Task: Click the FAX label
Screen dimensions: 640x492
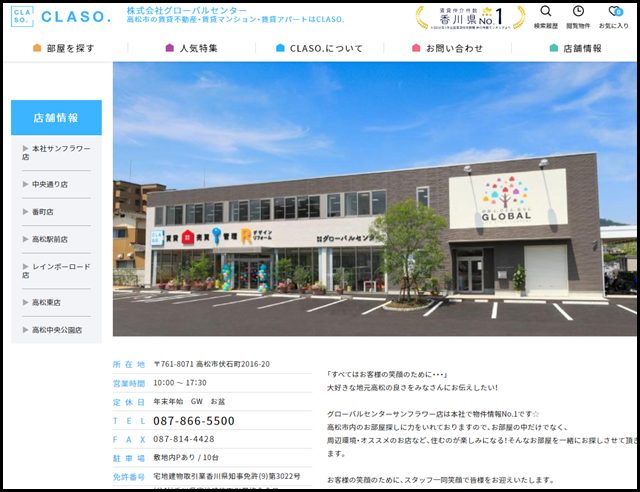Action: click(129, 439)
